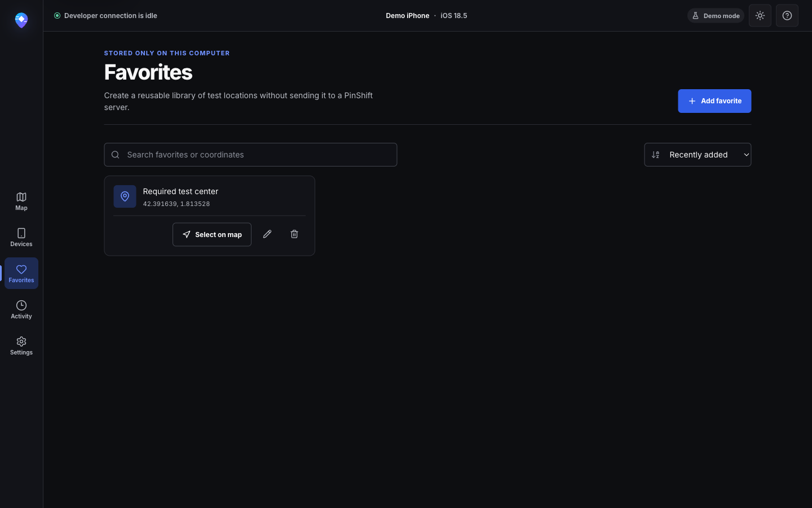Screen dimensions: 812x508
Task: Edit the Required test center favorite
Action: point(267,234)
